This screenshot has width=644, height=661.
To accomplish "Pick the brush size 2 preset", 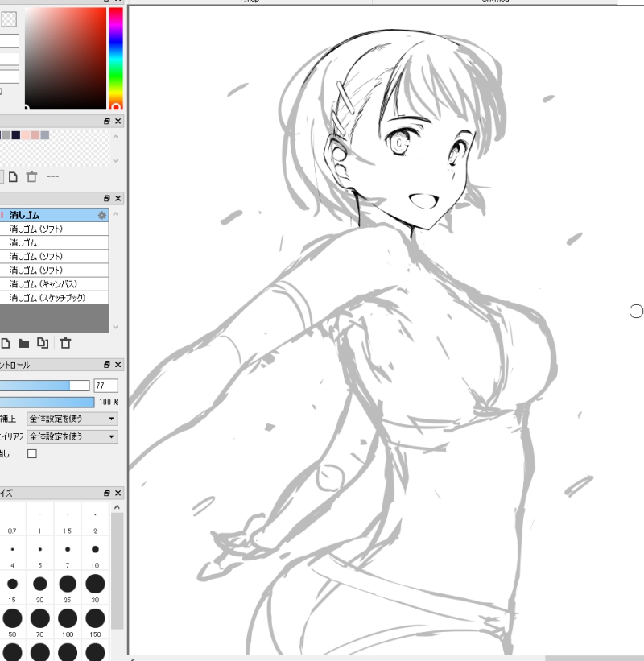I will (95, 518).
